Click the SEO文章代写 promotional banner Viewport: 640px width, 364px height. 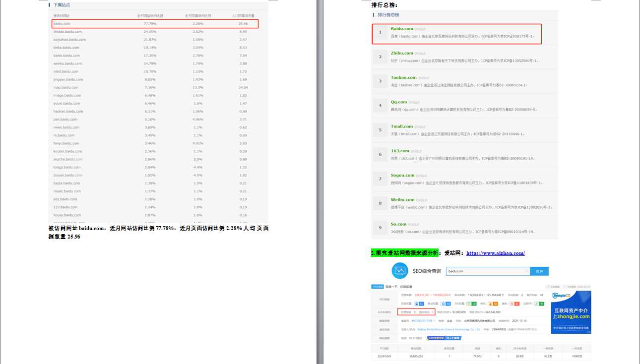pos(445,338)
